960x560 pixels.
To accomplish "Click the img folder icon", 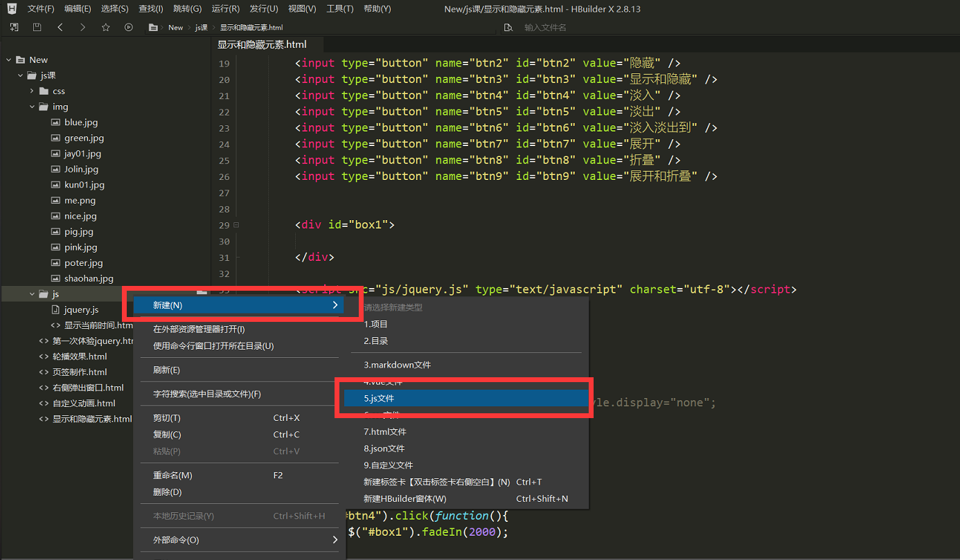I will tap(44, 107).
